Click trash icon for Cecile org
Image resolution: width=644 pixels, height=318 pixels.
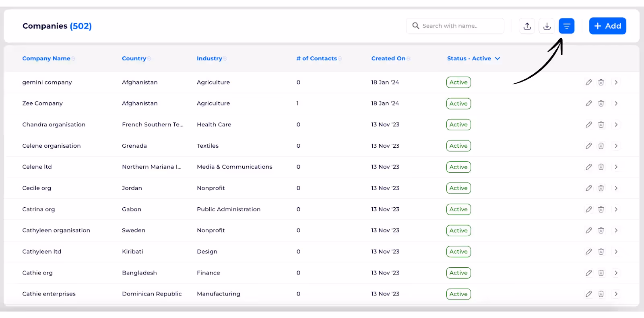tap(601, 188)
